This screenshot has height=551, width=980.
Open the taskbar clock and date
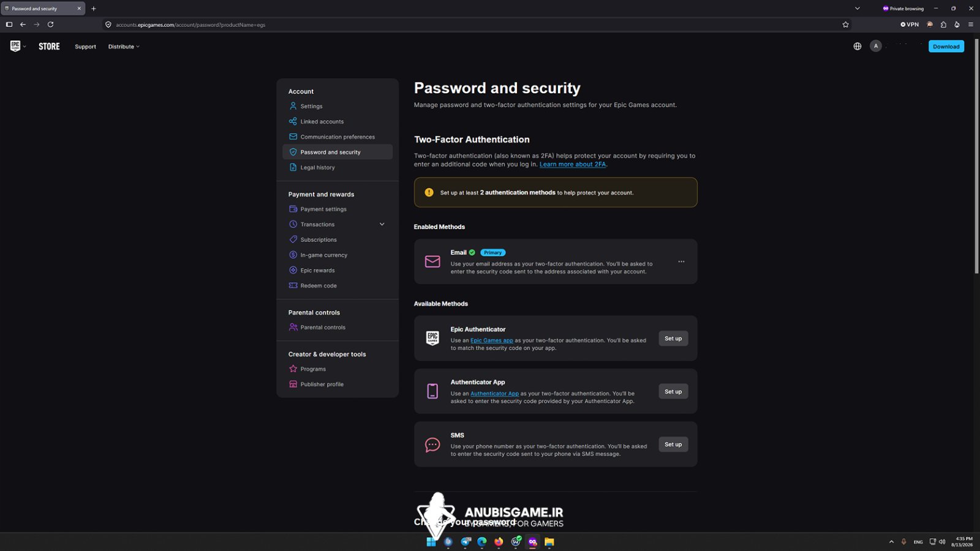coord(962,542)
